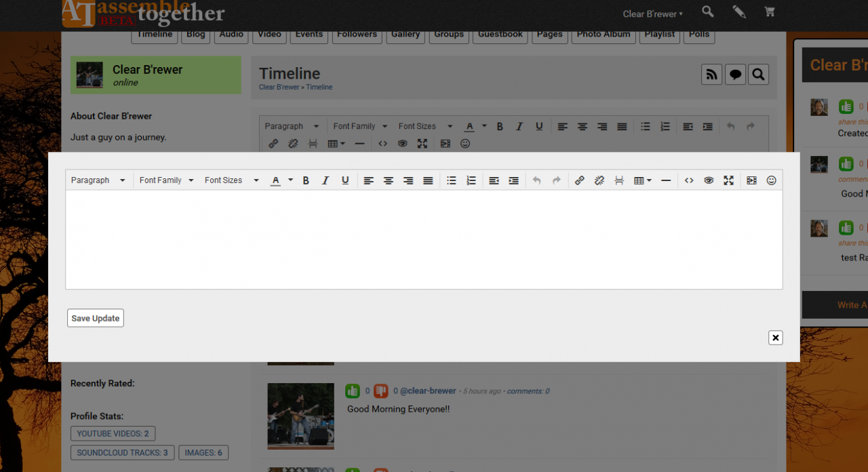Align text right in the popup editor
868x472 pixels.
(408, 180)
